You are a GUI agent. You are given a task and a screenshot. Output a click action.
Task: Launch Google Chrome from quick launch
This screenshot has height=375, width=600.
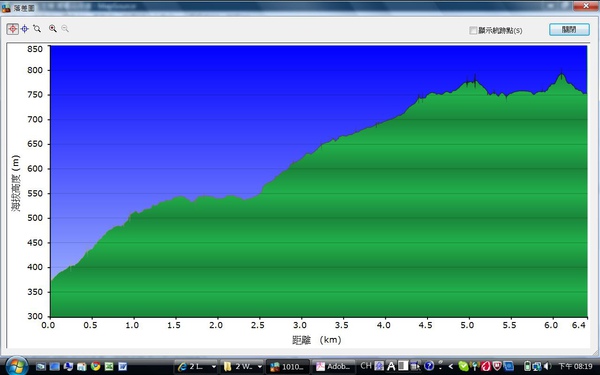95,367
